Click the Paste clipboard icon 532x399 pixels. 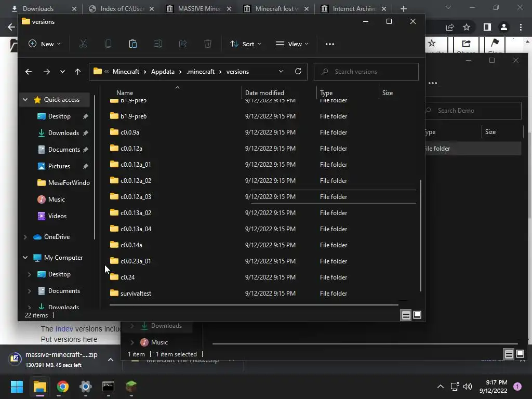click(x=132, y=44)
